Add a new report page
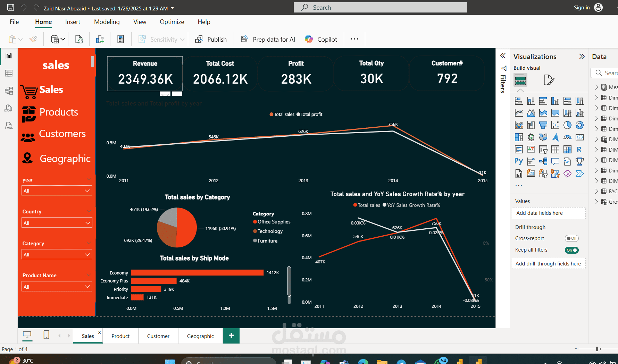 231,336
